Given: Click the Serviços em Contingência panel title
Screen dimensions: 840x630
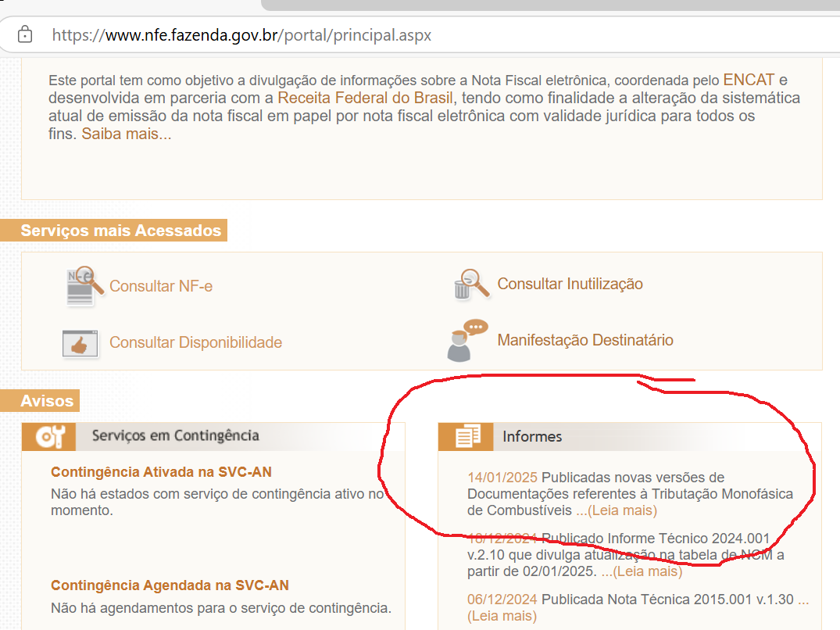Looking at the screenshot, I should click(x=175, y=435).
